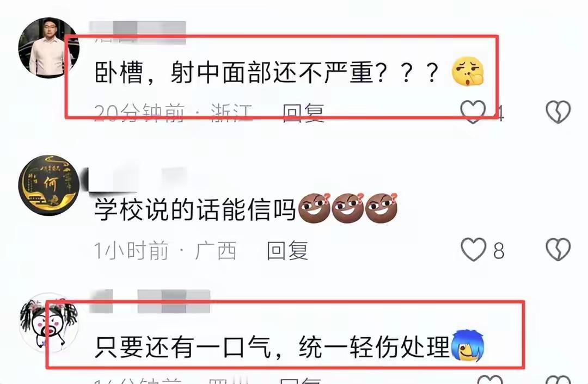Like the 只要还有一口气 comment at bottom
This screenshot has width=588, height=384.
(490, 379)
